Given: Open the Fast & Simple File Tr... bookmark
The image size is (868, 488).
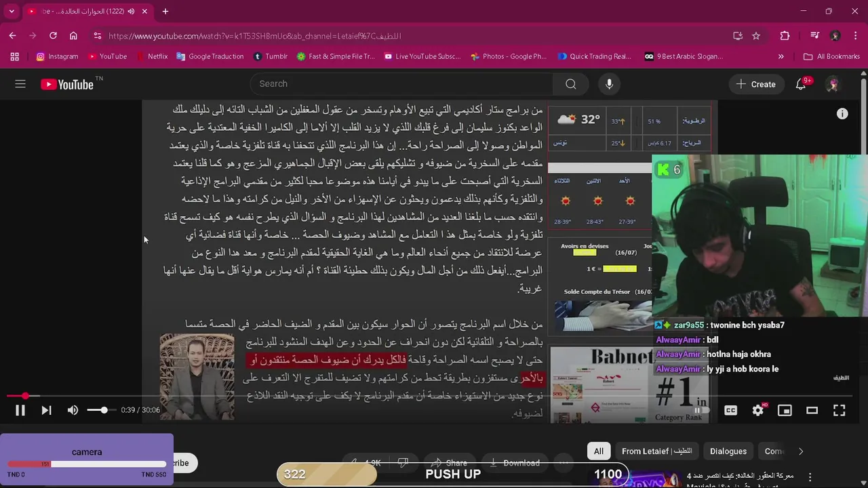Looking at the screenshot, I should click(336, 56).
